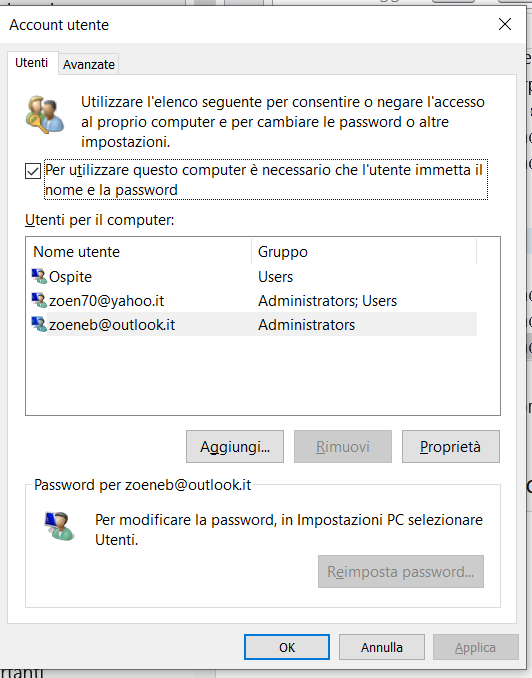Select the zoen70@yahoo.it user row
Viewport: 532px width, 678px height.
coord(254,301)
